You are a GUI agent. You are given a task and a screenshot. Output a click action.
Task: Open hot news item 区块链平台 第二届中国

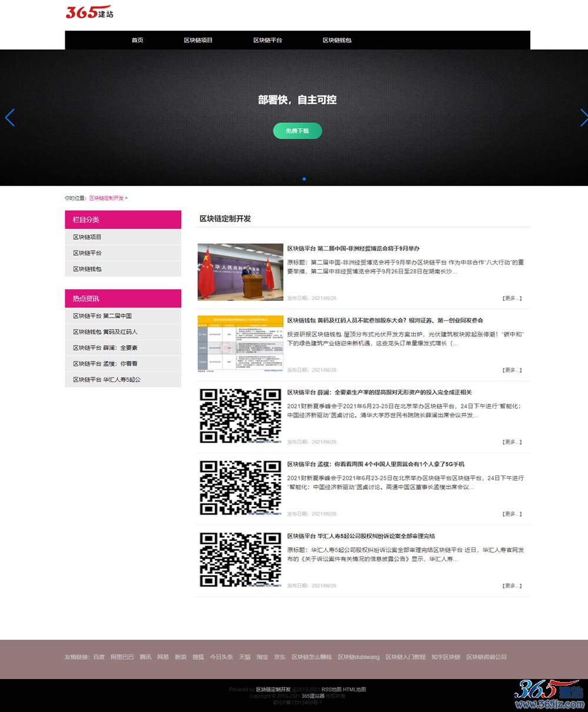coord(102,316)
